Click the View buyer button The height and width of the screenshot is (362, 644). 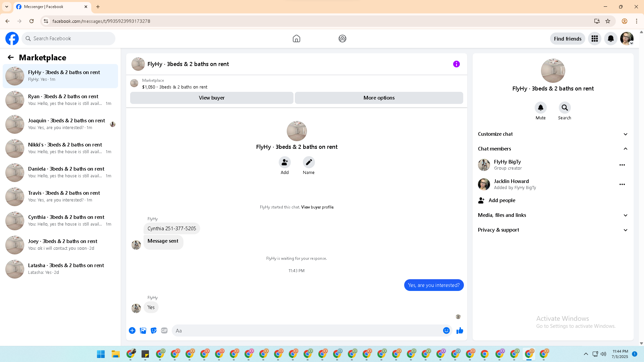(x=212, y=98)
